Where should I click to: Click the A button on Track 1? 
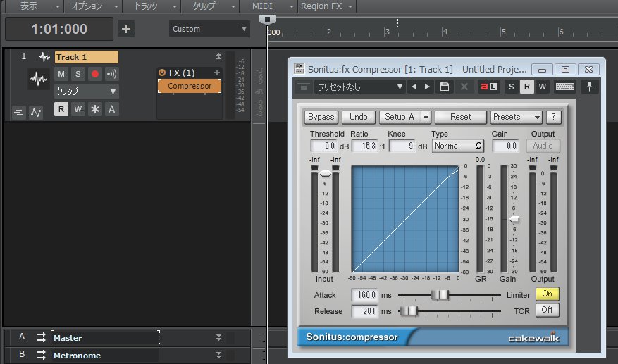(111, 109)
